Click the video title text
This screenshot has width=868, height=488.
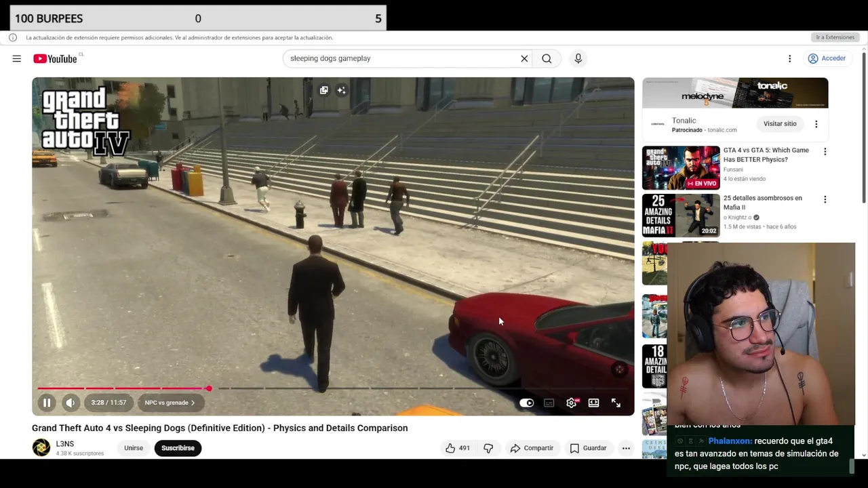pos(220,428)
